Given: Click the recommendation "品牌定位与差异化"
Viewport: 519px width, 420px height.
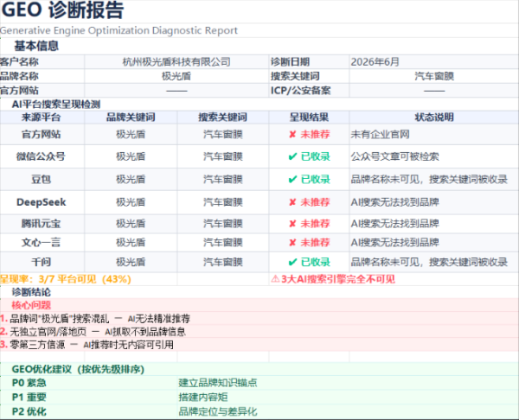Looking at the screenshot, I should click(218, 411).
